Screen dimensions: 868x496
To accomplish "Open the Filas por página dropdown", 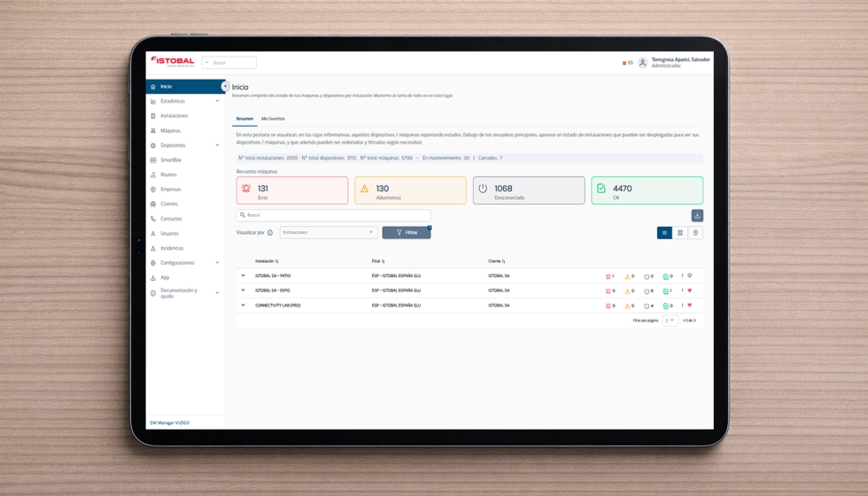I will pyautogui.click(x=670, y=321).
